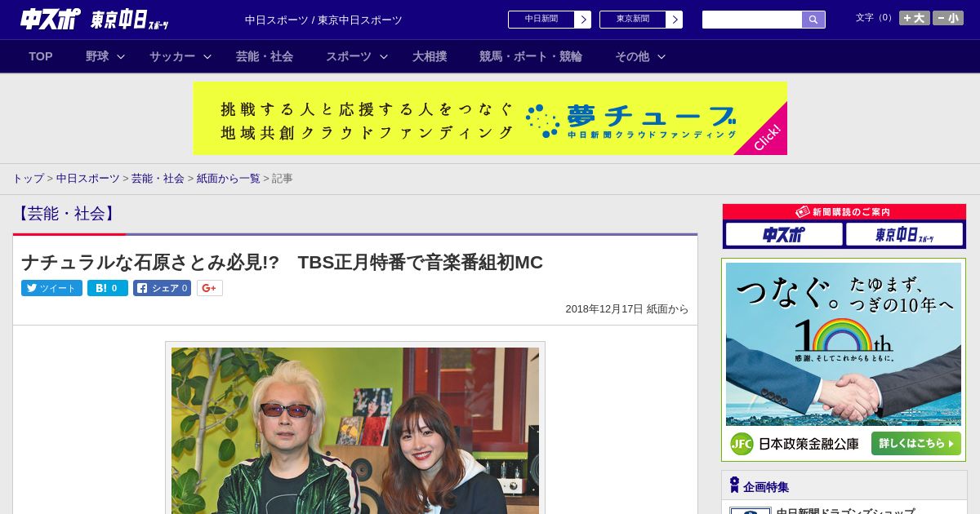Click the article headline about 石原さとみ
This screenshot has height=514, width=980.
tap(282, 263)
